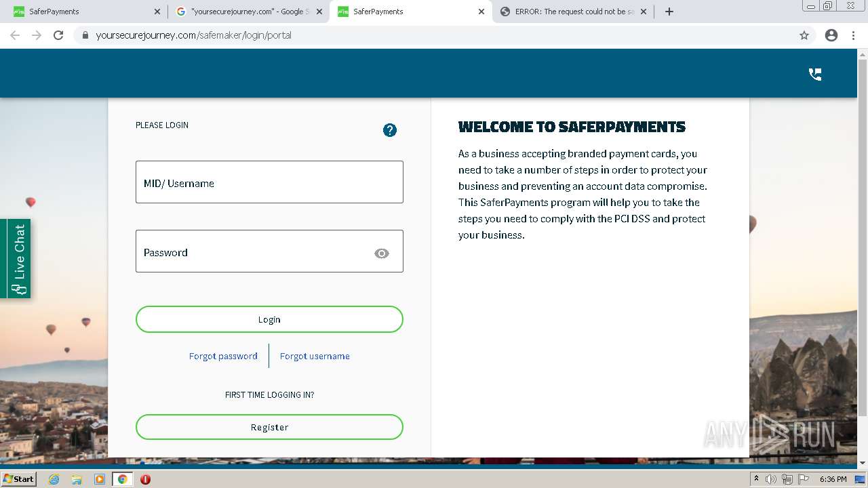Focus the MID/ Username input field

pos(269,182)
